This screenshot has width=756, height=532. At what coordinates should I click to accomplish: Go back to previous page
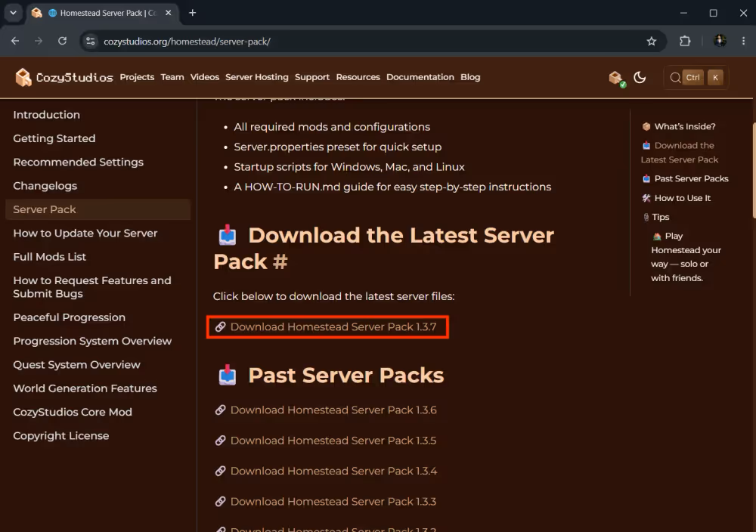tap(15, 41)
